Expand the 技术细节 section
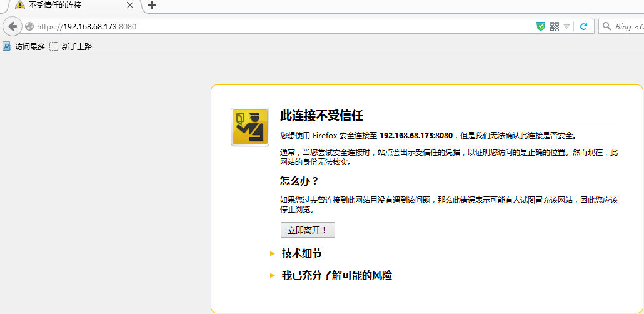Viewport: 644px width, 314px height. [x=301, y=253]
